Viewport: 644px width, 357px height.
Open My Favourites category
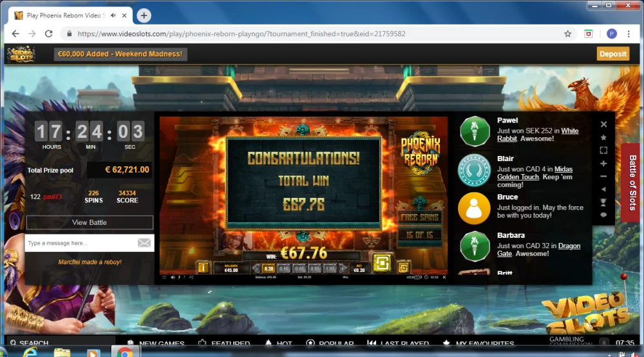(x=478, y=343)
